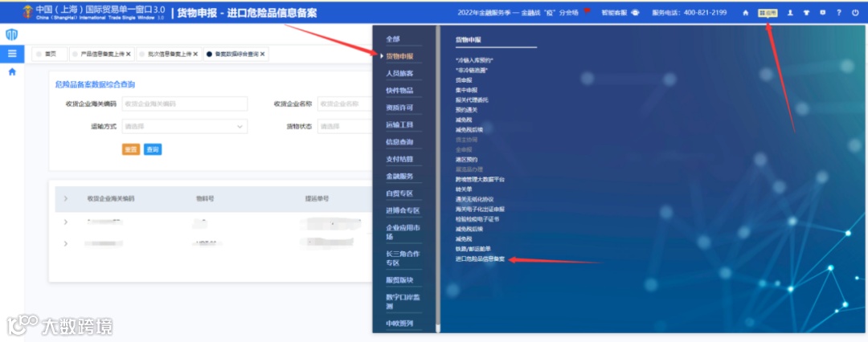Screen dimensions: 868x342
Task: Toggle the hamburger sidebar menu button
Action: [x=12, y=54]
